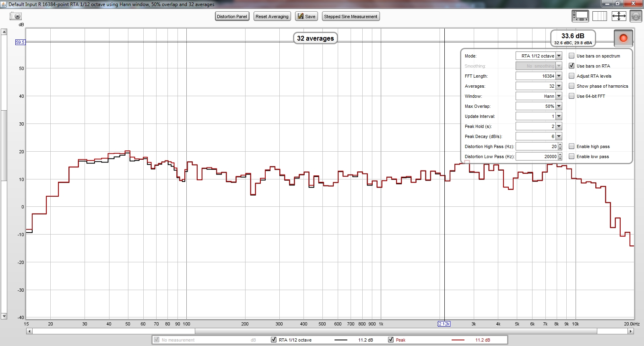Click Distortion Low Pass value field
Image resolution: width=644 pixels, height=346 pixels.
(x=537, y=157)
